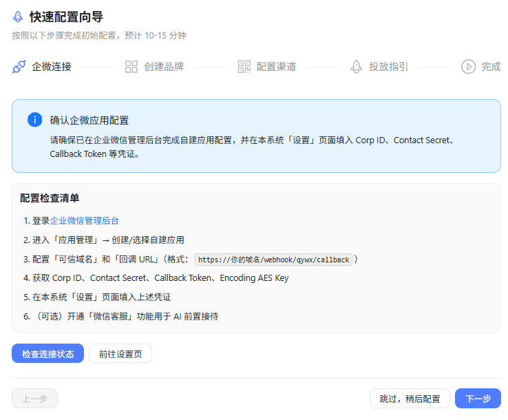Jump to the 创建品牌 step label
The width and height of the screenshot is (508, 420).
coord(164,67)
